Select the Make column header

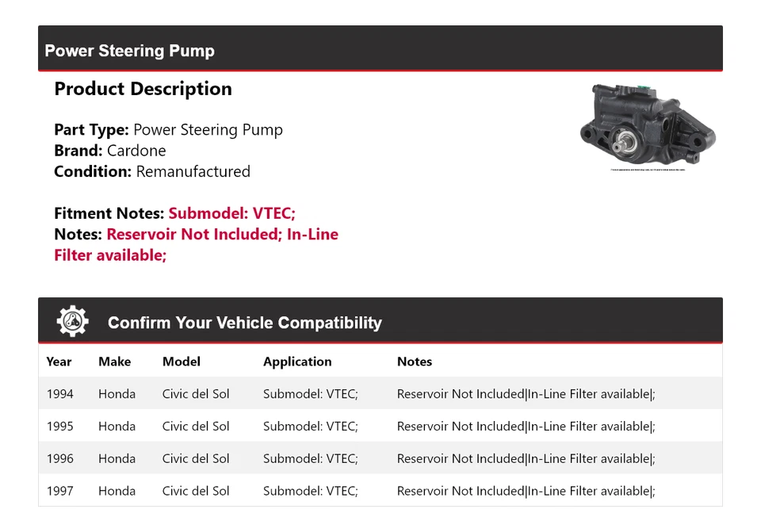pos(114,362)
